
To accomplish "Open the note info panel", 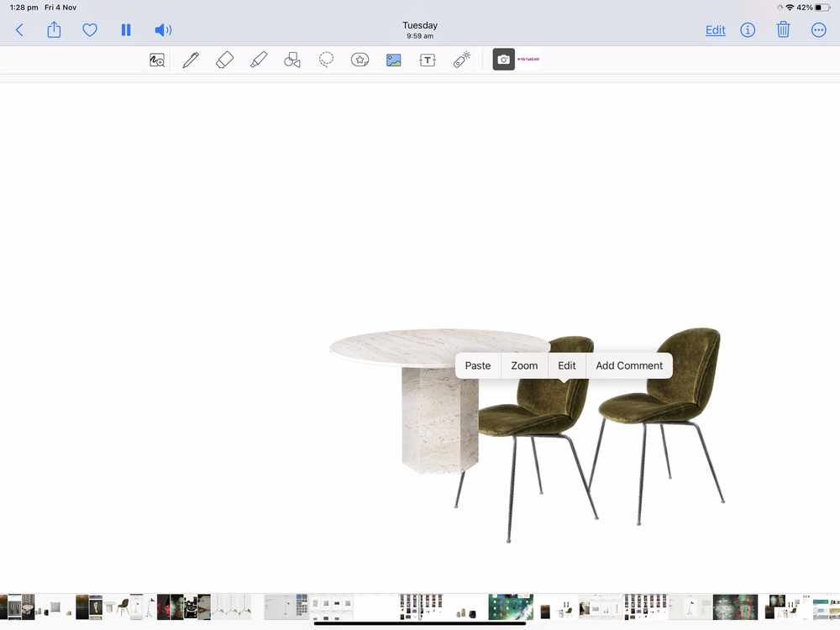I will point(748,29).
